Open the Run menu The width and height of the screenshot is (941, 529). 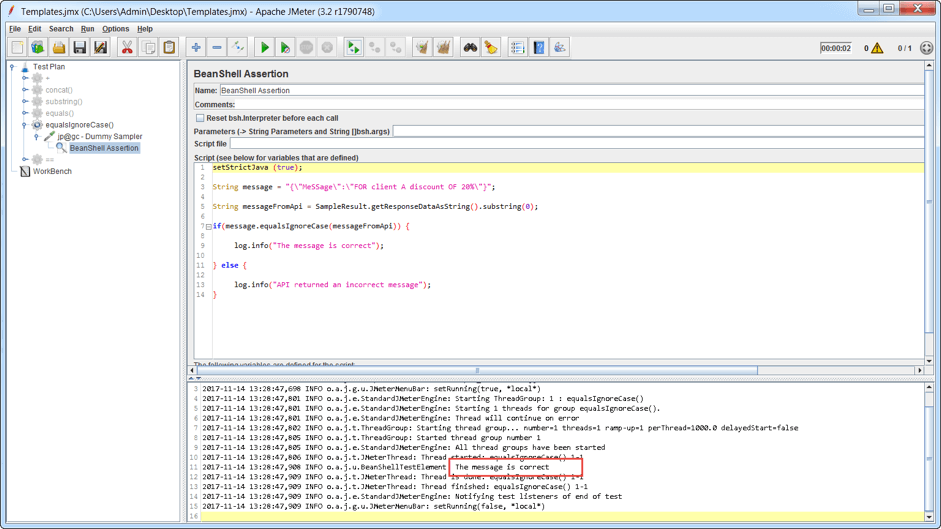coord(88,29)
